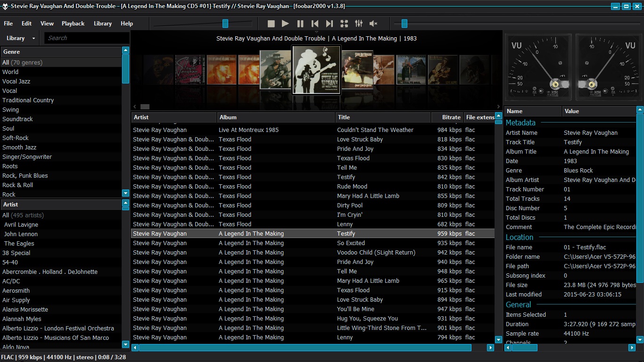Image resolution: width=644 pixels, height=362 pixels.
Task: Click the Artist list up arrow
Action: click(x=125, y=203)
